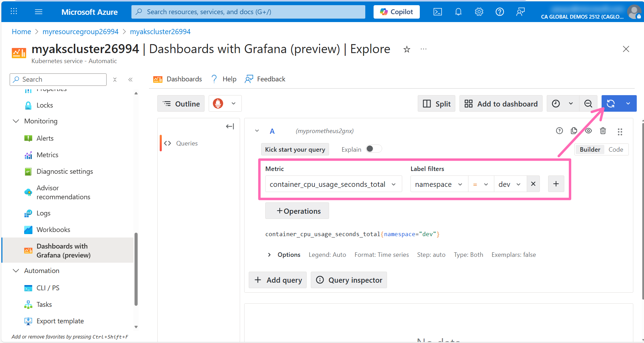The image size is (644, 343).
Task: Open the Metric dropdown
Action: click(333, 184)
